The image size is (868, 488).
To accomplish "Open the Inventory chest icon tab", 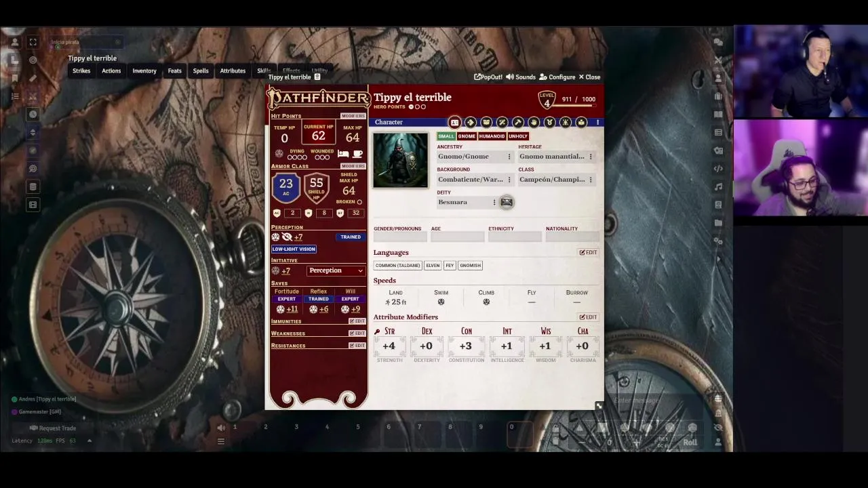I will click(486, 122).
